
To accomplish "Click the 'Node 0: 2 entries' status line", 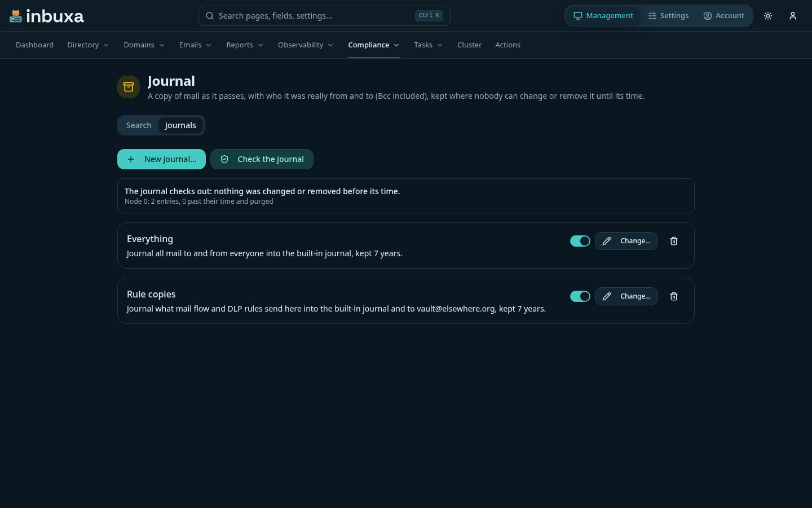I will tap(199, 202).
